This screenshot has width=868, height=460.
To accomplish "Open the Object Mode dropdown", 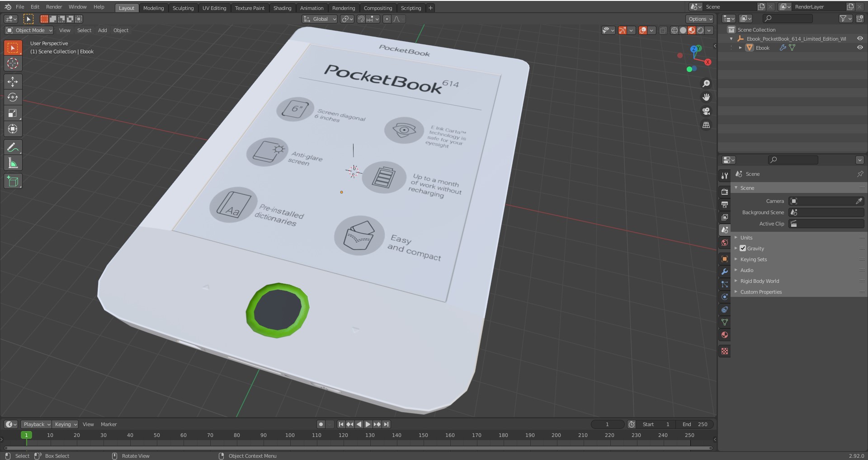I will point(29,30).
